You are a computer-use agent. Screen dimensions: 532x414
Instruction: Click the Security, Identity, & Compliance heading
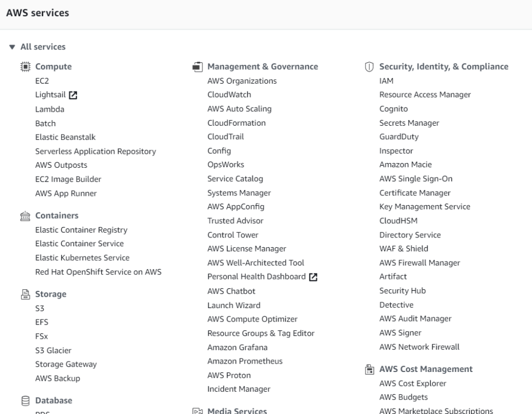(444, 66)
